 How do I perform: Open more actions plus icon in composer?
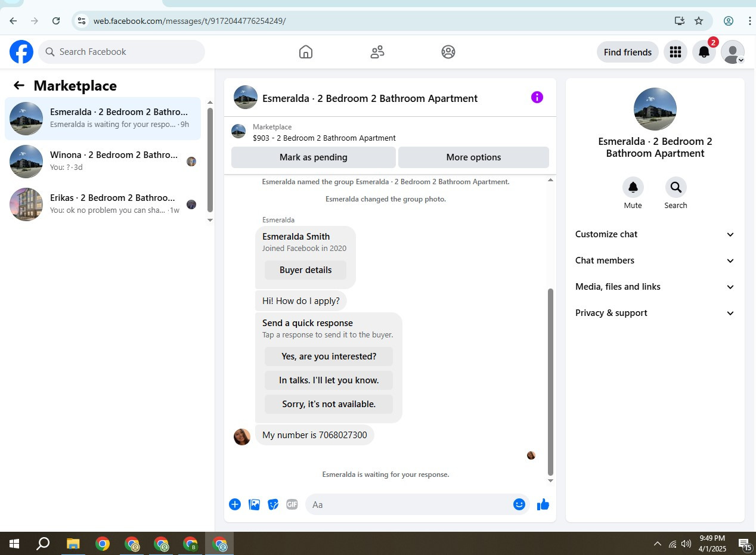(x=235, y=504)
